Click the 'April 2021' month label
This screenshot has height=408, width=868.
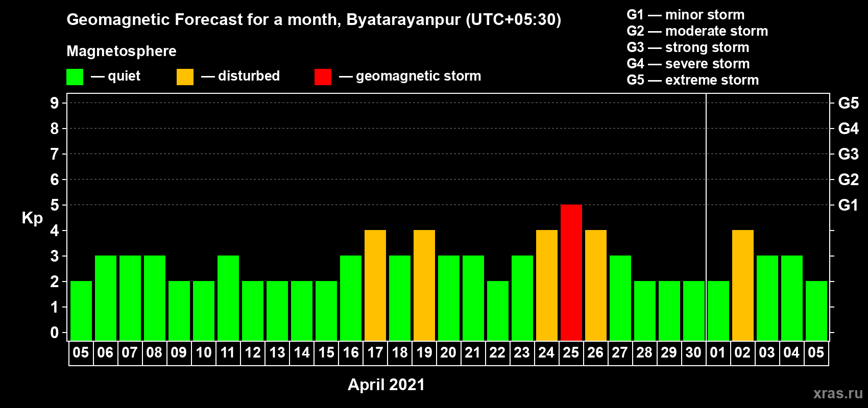tap(387, 385)
